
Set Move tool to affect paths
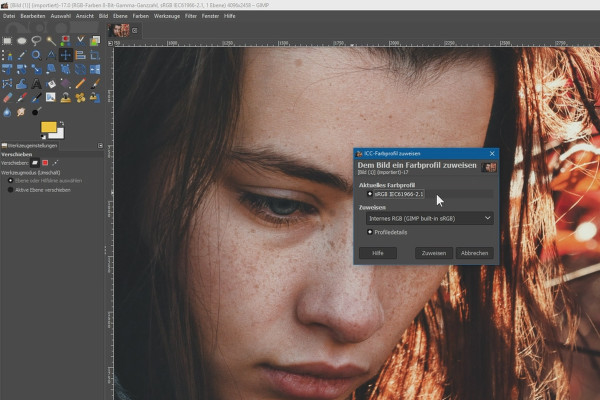pos(55,163)
